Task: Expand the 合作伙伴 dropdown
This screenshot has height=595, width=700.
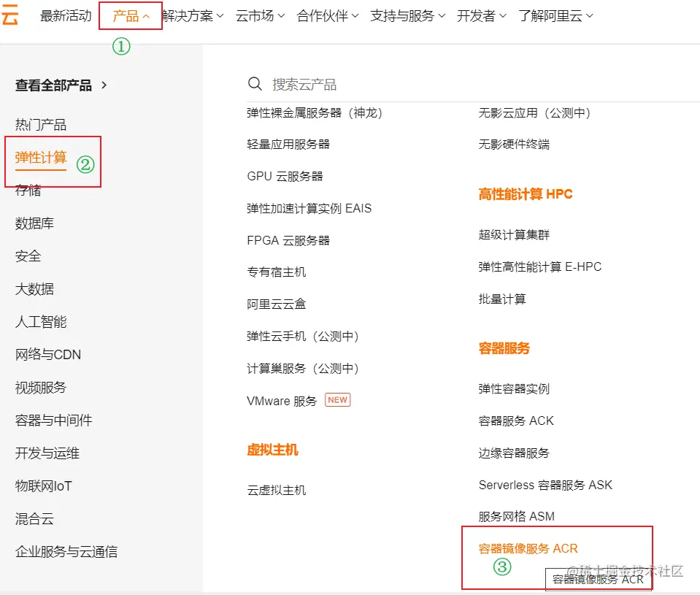Action: point(327,15)
